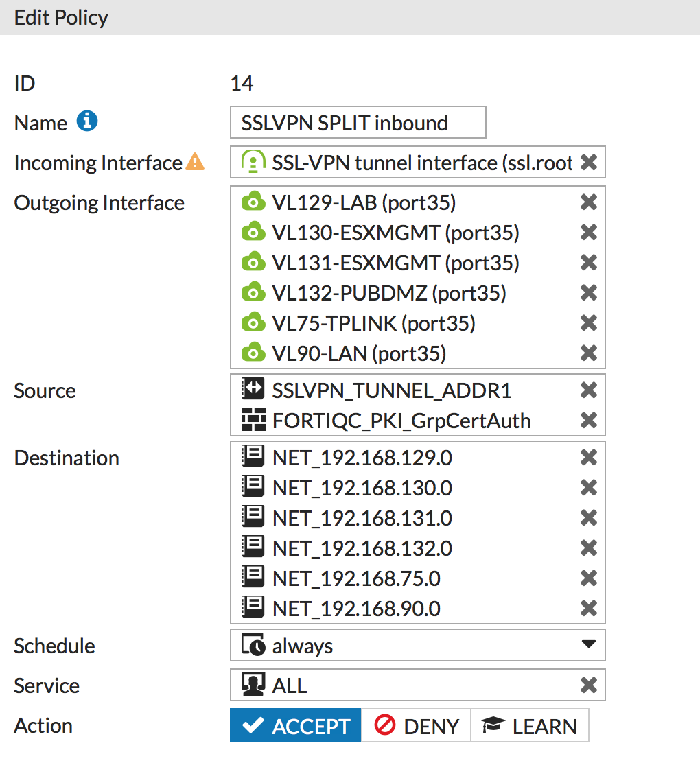Remove NET_192.168.90.0 destination entry

(588, 609)
